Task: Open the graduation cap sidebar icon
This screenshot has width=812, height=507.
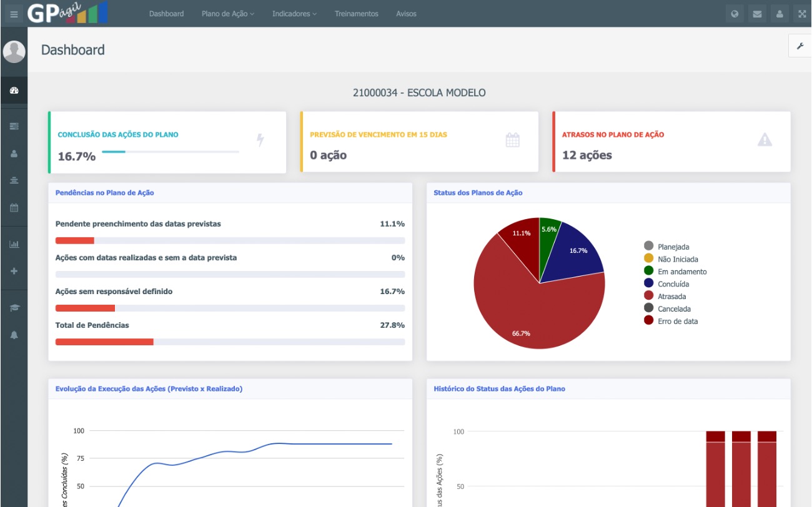Action: pyautogui.click(x=14, y=308)
